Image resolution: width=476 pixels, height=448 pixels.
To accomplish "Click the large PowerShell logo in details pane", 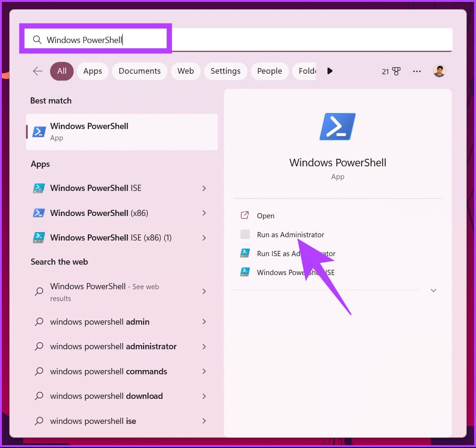I will 338,127.
